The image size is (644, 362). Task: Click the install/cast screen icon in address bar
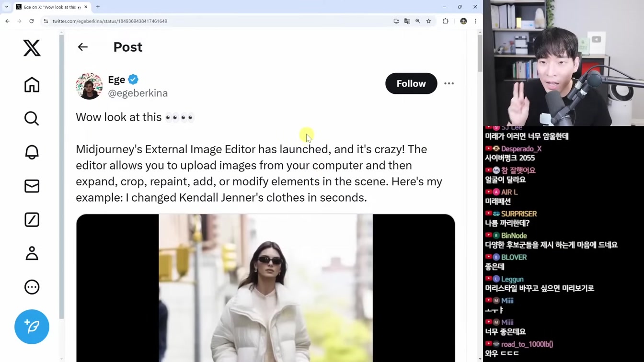click(x=396, y=21)
